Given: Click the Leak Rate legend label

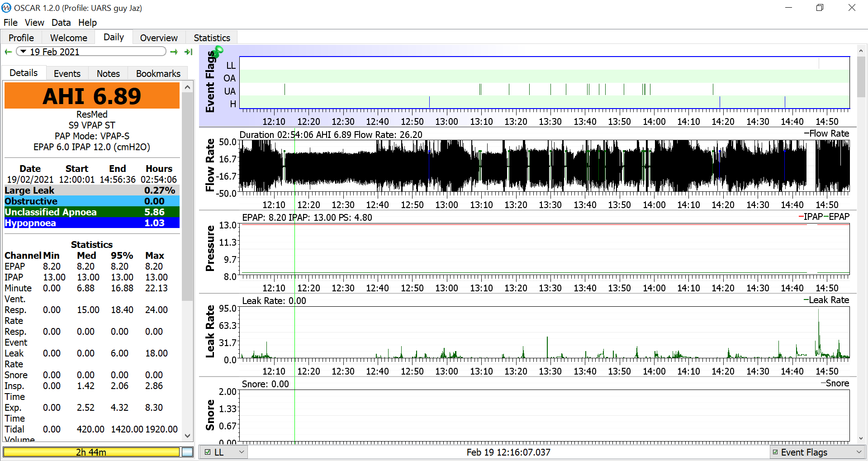Looking at the screenshot, I should pos(826,300).
